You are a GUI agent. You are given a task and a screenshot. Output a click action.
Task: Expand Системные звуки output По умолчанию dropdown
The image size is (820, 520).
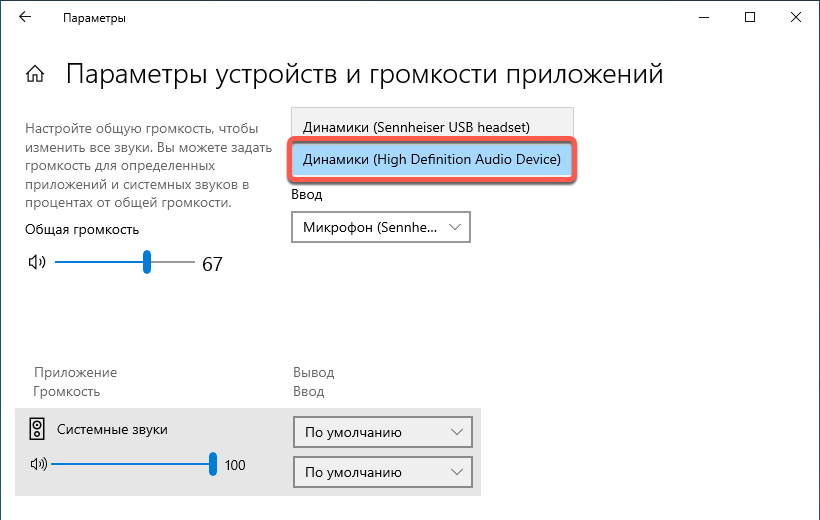click(381, 432)
